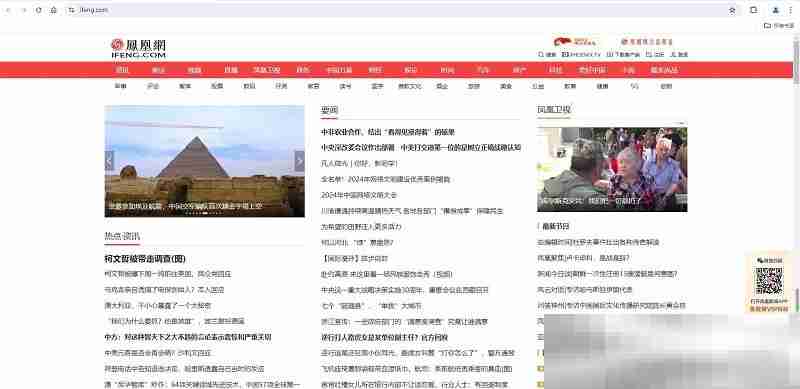Click the 要闻 section heading
The height and width of the screenshot is (389, 800).
point(329,109)
